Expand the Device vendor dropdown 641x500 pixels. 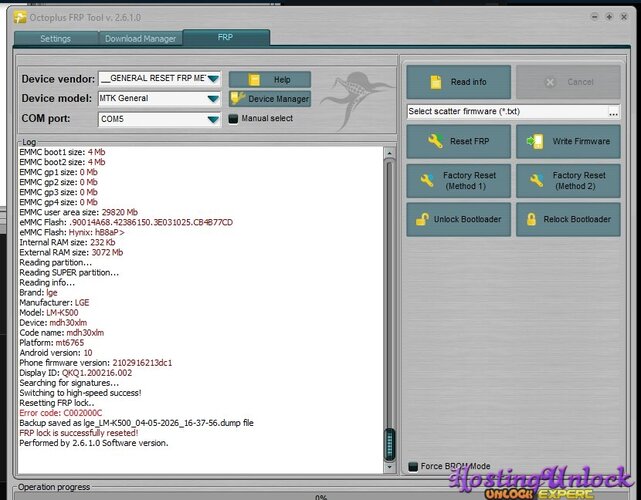213,78
